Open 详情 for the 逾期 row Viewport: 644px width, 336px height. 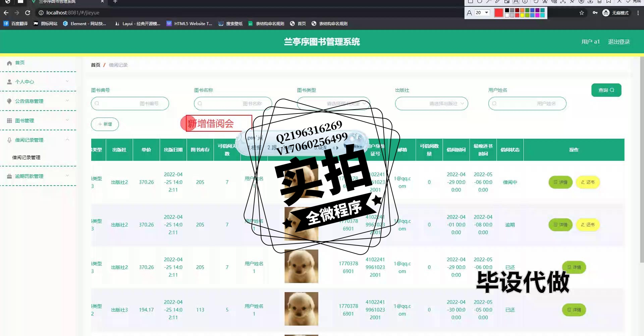(560, 225)
